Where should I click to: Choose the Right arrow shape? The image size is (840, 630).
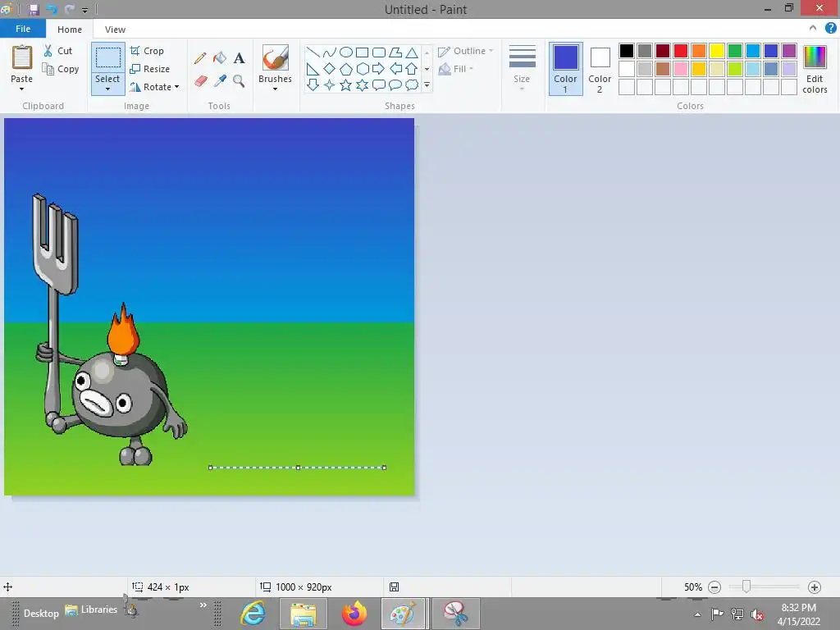378,69
